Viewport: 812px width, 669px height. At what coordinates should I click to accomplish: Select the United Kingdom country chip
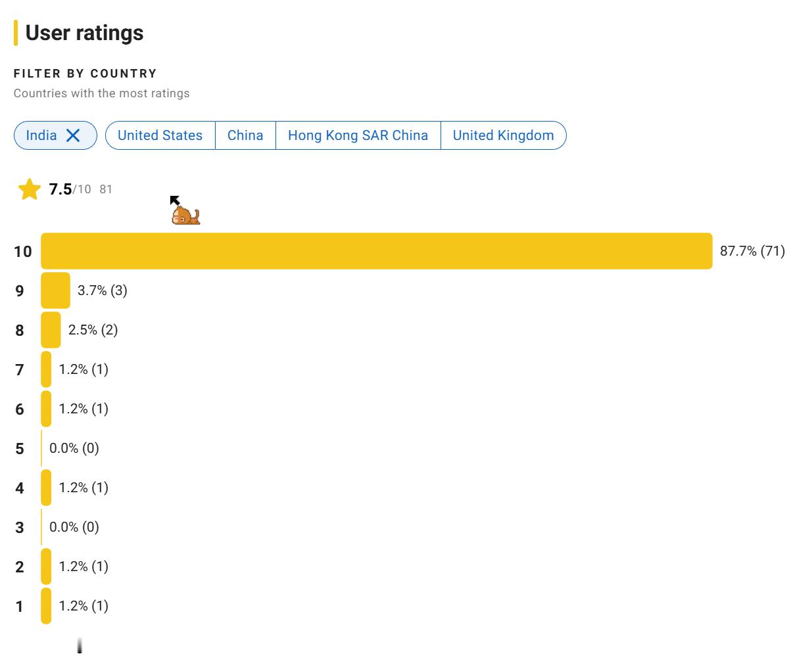(503, 135)
